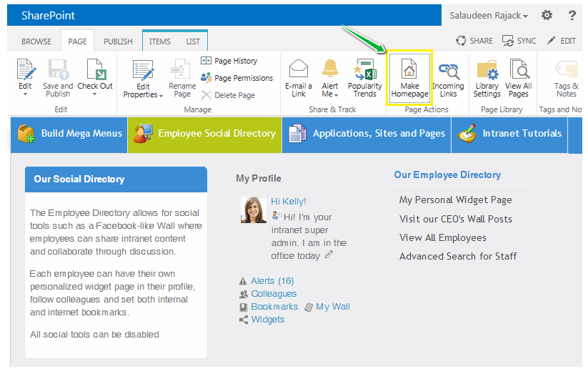Open Incoming Links

click(448, 78)
